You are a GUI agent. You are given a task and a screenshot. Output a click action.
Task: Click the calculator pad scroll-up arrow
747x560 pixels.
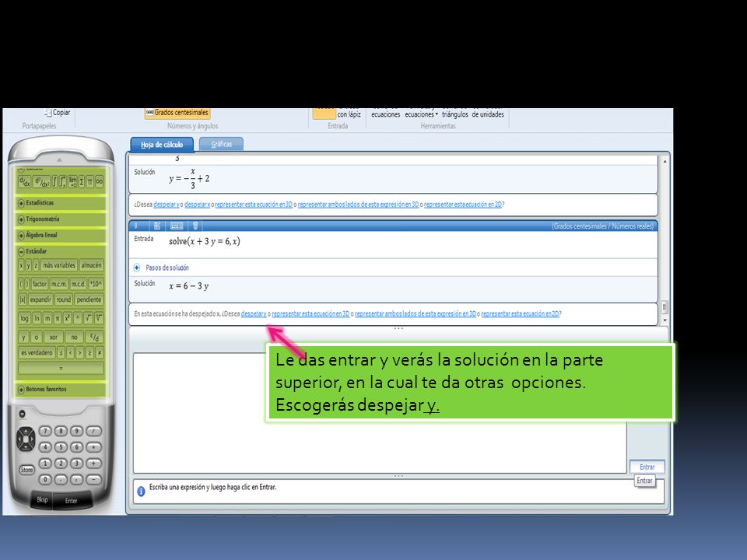click(60, 160)
